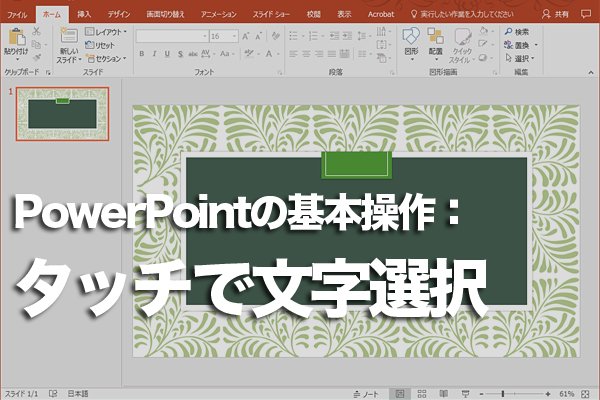The height and width of the screenshot is (400, 600).
Task: Click the 検索 find button
Action: [517, 32]
